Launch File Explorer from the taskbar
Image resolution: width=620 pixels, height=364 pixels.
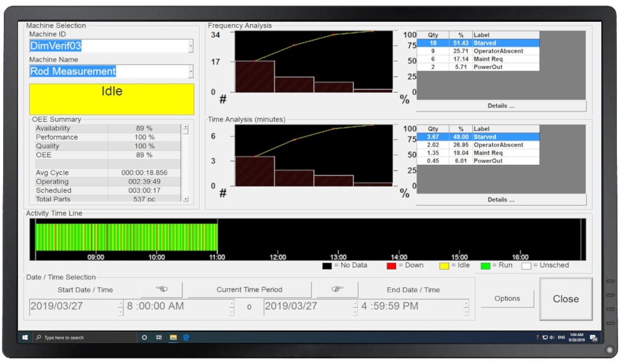click(173, 337)
